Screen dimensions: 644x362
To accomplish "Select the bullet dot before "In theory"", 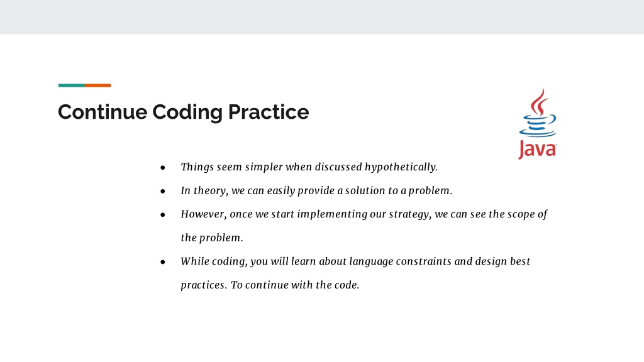I will pyautogui.click(x=163, y=191).
